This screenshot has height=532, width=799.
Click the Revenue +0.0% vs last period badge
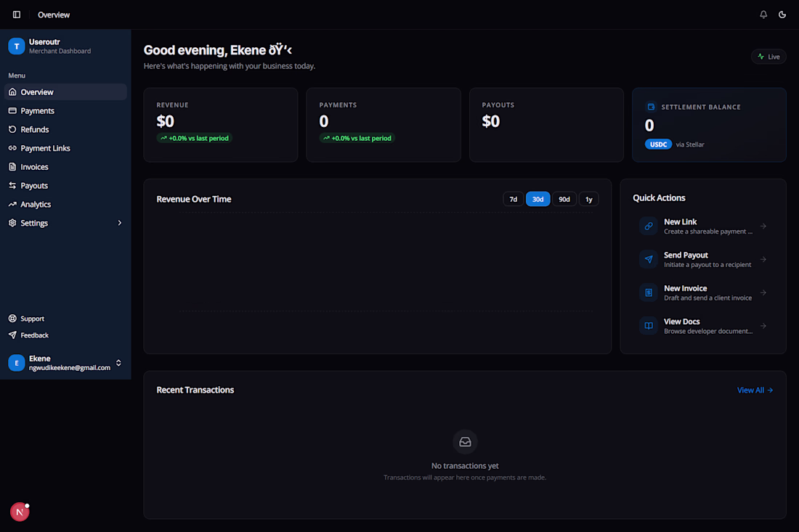point(194,138)
